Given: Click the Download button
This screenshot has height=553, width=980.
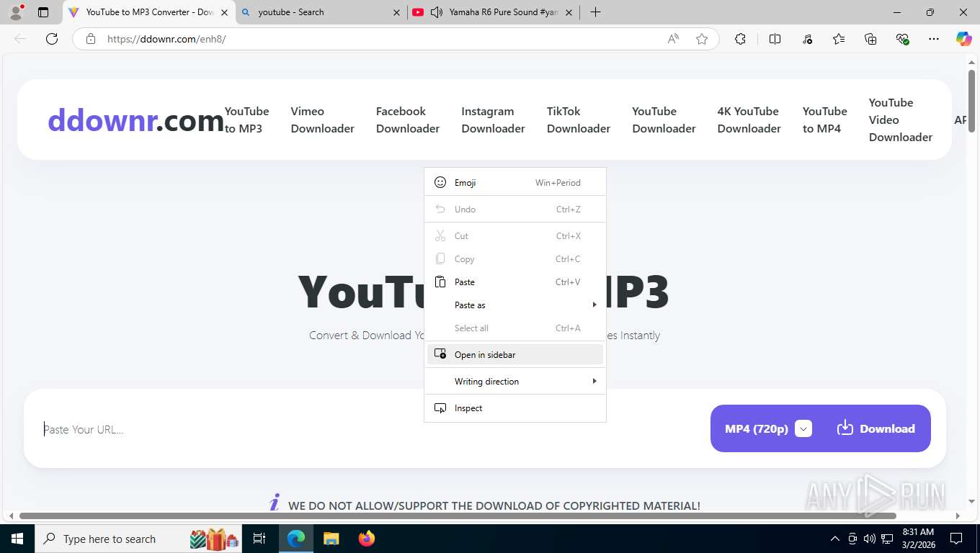Looking at the screenshot, I should pos(876,428).
